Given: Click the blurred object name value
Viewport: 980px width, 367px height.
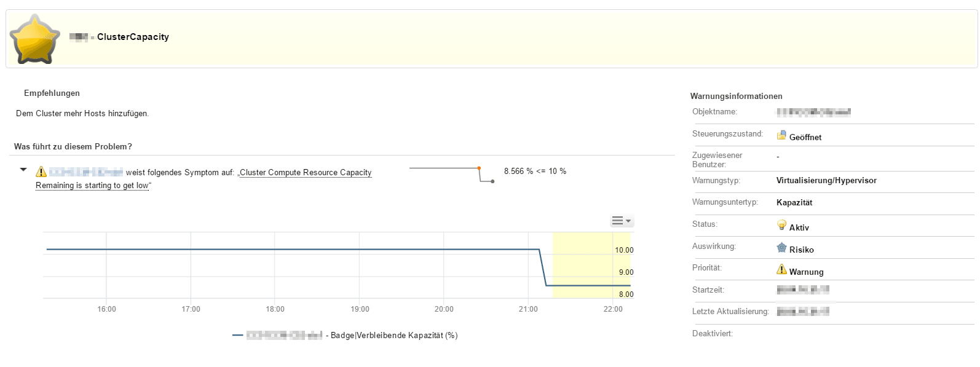Looking at the screenshot, I should 813,112.
